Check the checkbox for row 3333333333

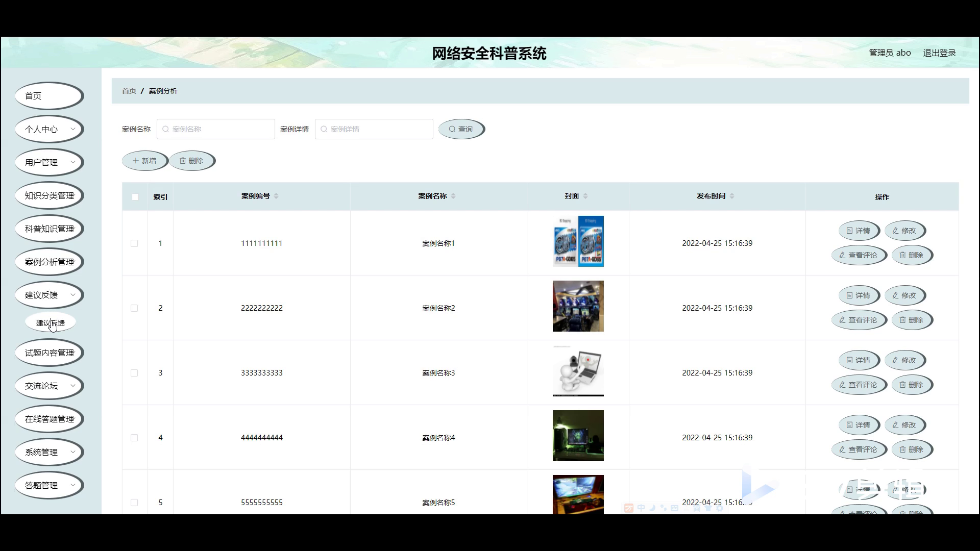point(134,373)
